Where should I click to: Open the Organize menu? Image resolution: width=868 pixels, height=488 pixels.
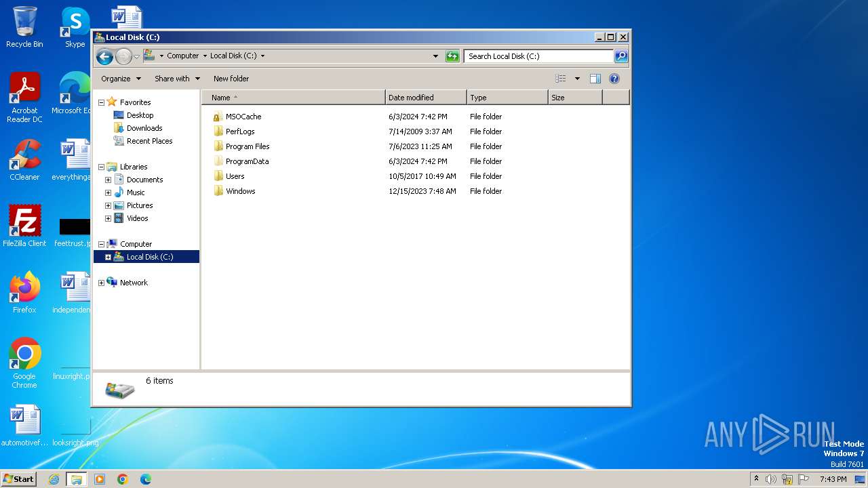click(x=121, y=79)
